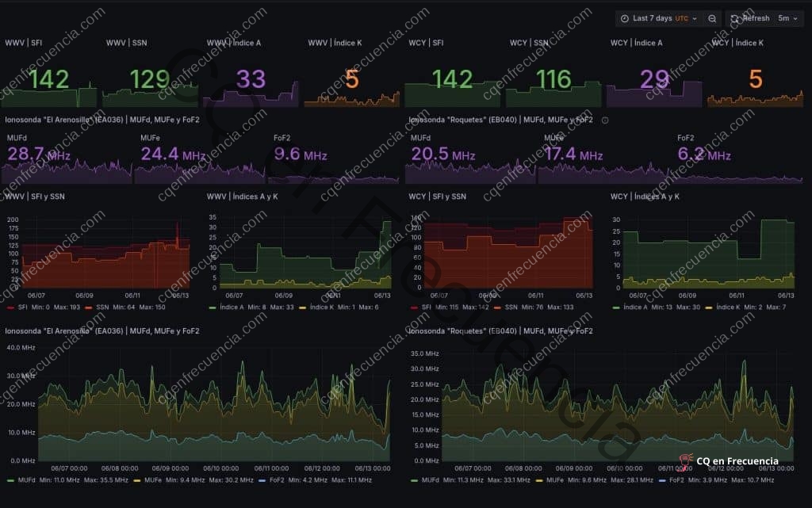Click the refresh dashboard icon

pos(736,18)
